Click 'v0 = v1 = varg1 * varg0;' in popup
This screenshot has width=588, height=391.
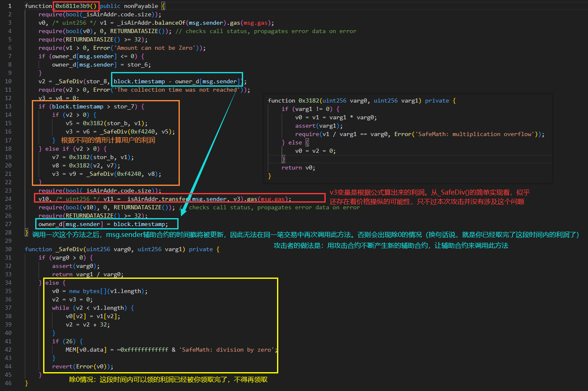tap(336, 117)
